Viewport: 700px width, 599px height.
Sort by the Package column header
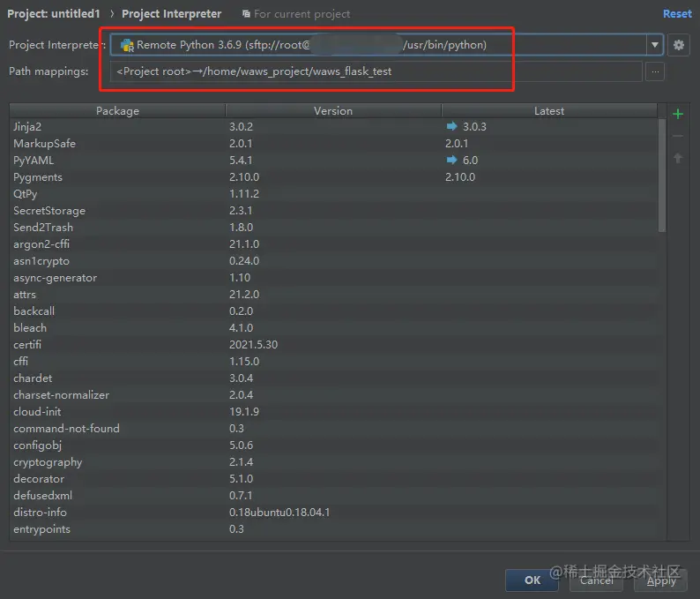click(117, 111)
